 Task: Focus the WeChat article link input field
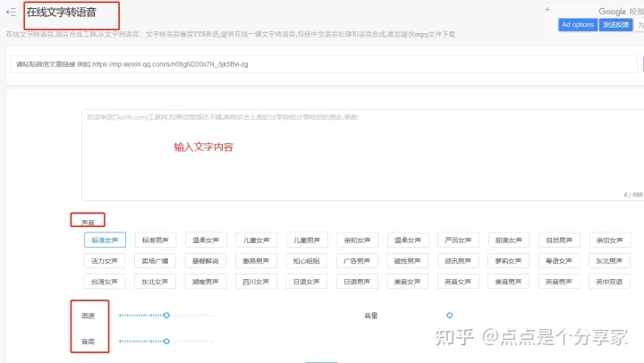324,64
